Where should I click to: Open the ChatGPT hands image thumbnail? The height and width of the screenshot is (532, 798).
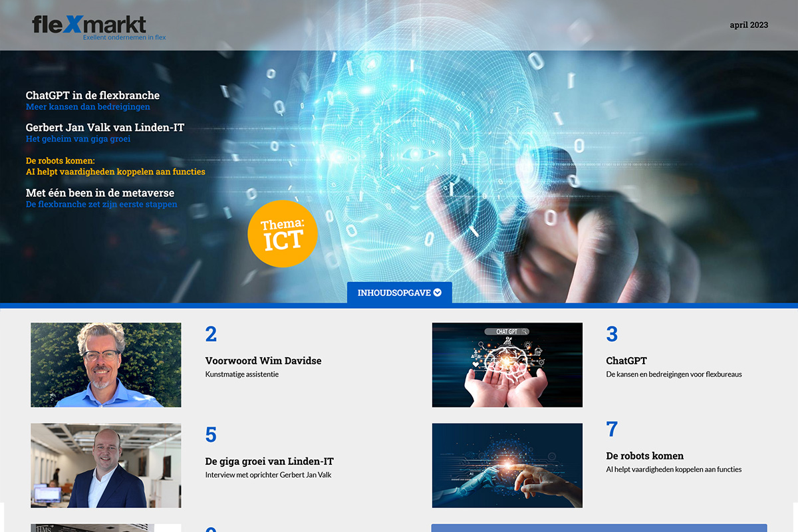(507, 365)
